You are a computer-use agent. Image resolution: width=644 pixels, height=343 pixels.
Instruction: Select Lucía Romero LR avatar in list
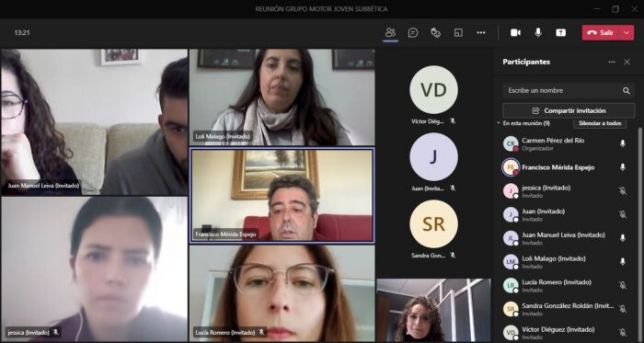click(x=511, y=285)
